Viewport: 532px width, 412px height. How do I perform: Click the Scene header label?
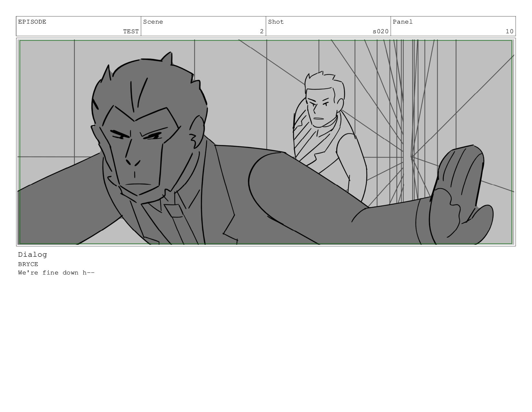(153, 22)
